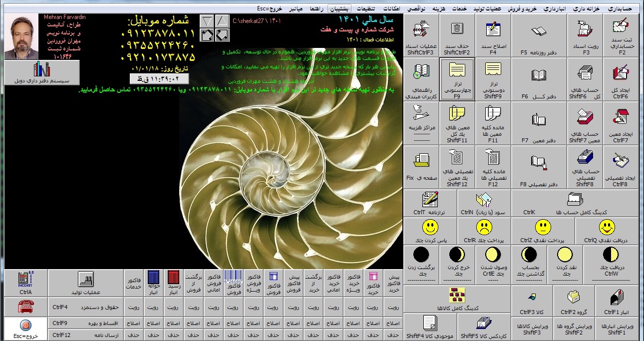Click the red telephone icon

click(25, 307)
